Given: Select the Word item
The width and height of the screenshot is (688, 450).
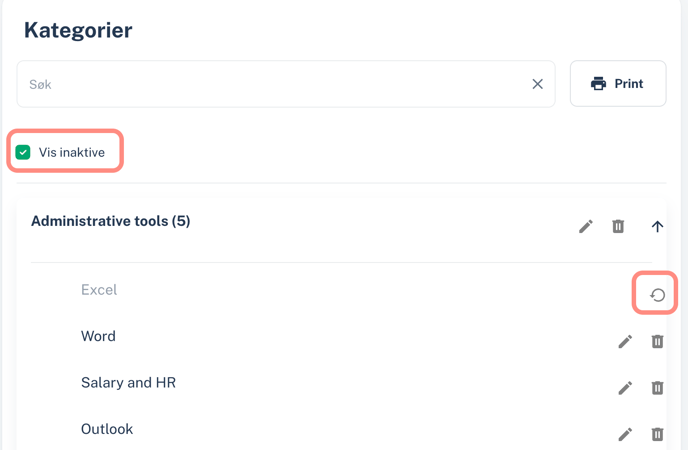Looking at the screenshot, I should click(x=98, y=336).
